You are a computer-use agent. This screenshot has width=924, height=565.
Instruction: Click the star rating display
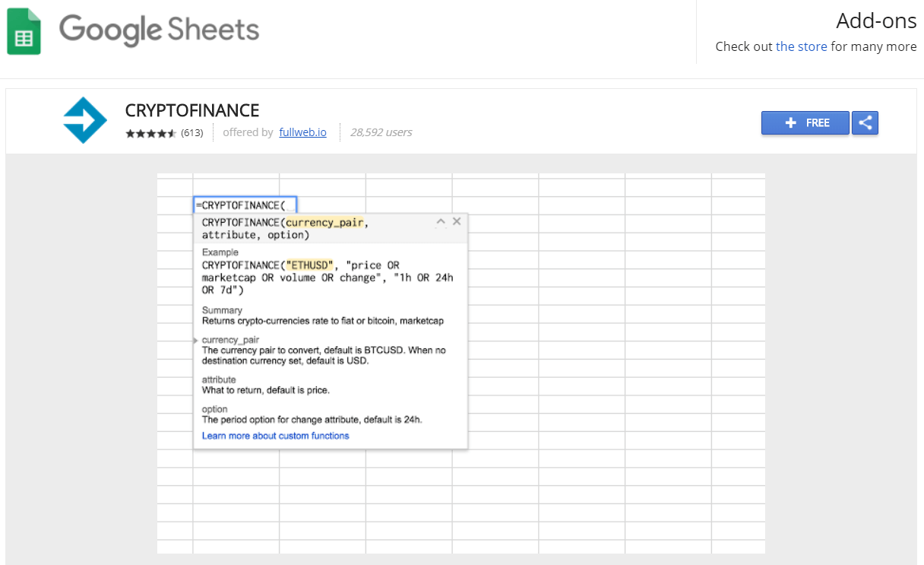[x=150, y=133]
